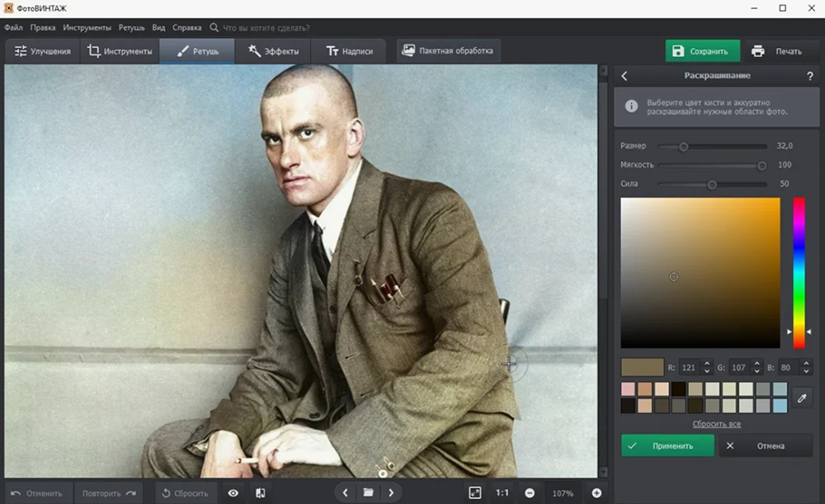The width and height of the screenshot is (825, 504).
Task: Select the pink swatch in the palette
Action: click(629, 389)
